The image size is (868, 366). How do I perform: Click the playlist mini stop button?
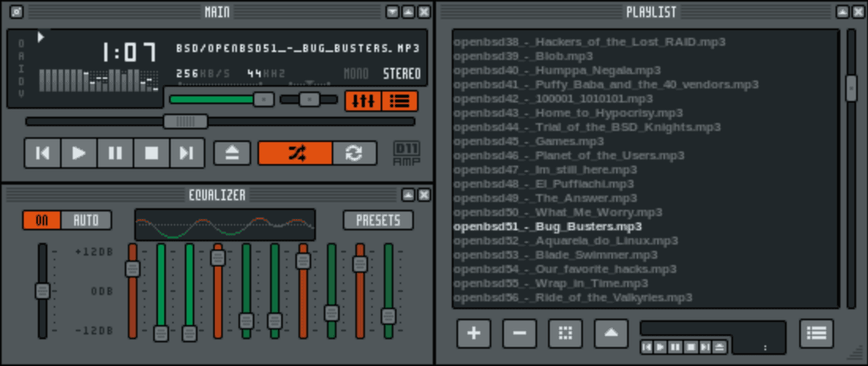click(x=690, y=347)
